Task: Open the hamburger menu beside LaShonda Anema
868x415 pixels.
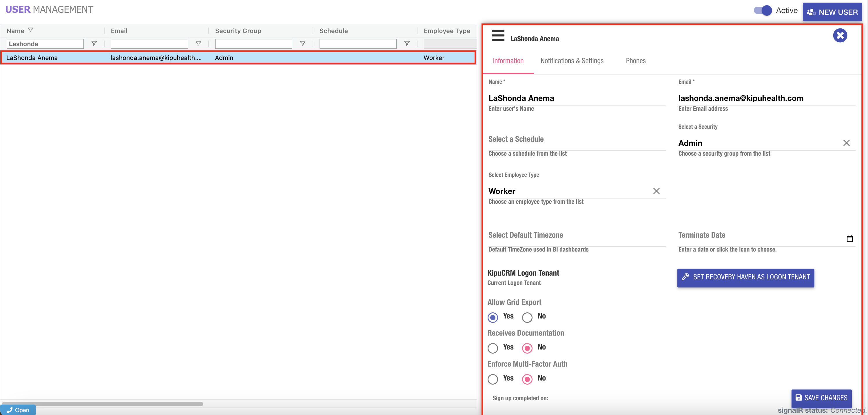Action: [498, 35]
